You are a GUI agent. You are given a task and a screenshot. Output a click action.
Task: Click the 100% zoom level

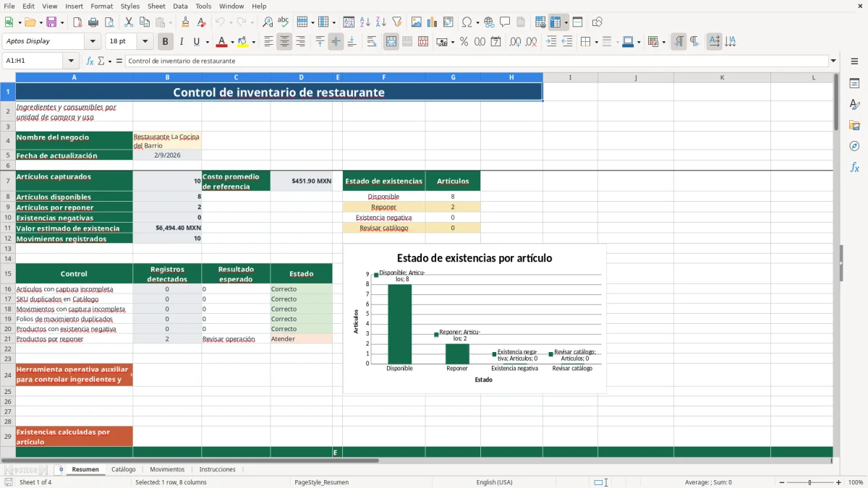click(856, 482)
